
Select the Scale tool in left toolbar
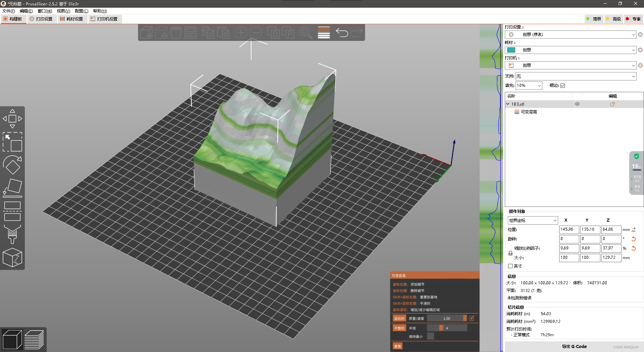[x=12, y=142]
